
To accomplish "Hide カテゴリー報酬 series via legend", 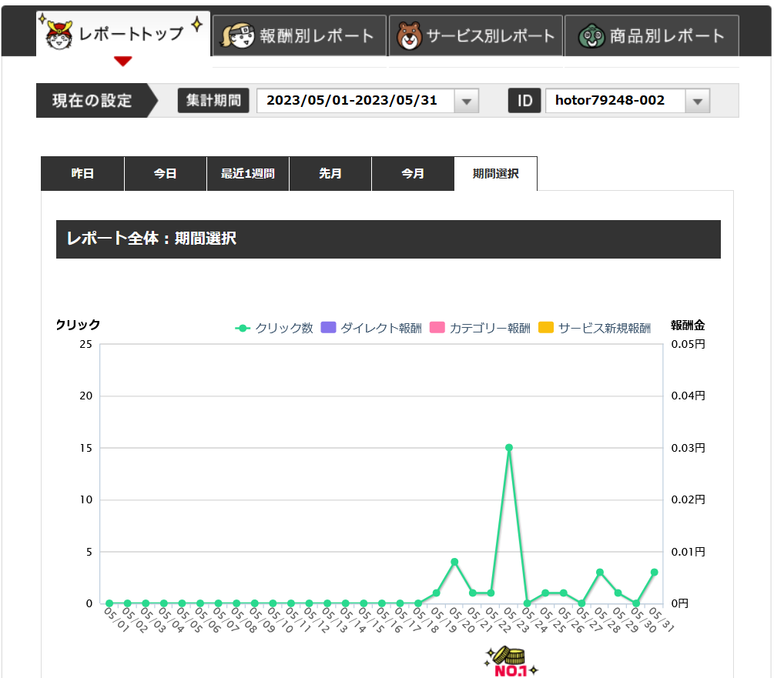I will pyautogui.click(x=480, y=328).
